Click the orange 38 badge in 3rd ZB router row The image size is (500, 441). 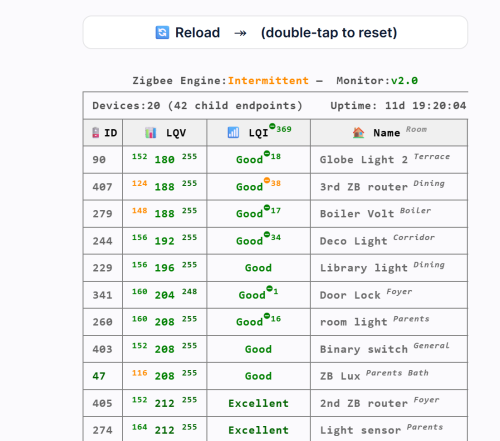coord(272,183)
